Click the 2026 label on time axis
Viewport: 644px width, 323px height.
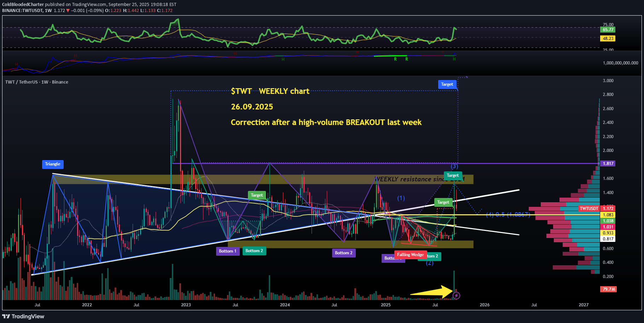click(x=485, y=305)
